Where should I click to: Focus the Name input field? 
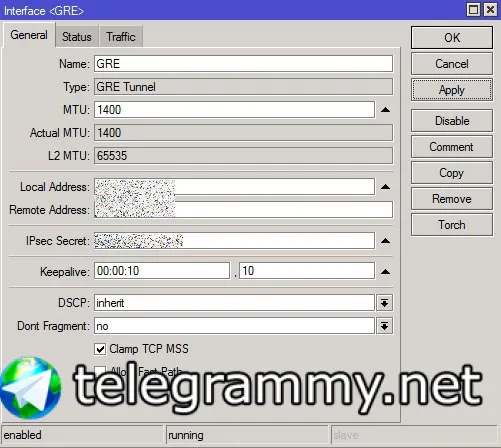[243, 64]
